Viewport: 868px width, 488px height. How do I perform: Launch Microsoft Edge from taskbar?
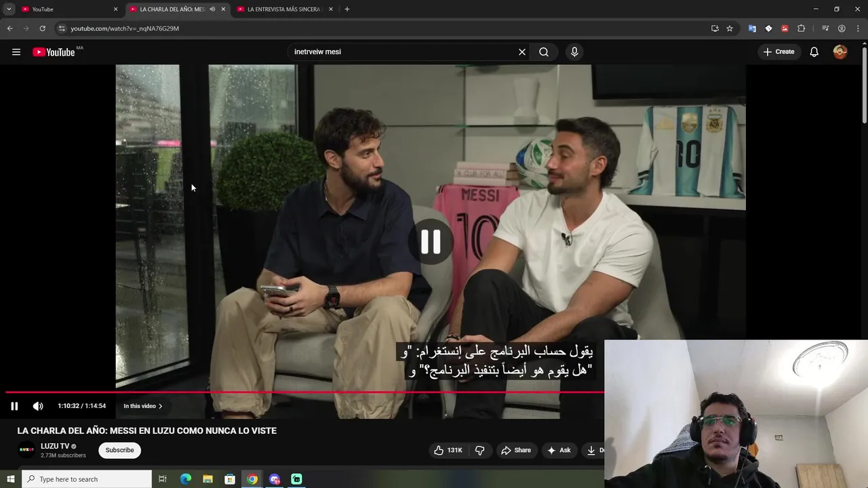[186, 479]
